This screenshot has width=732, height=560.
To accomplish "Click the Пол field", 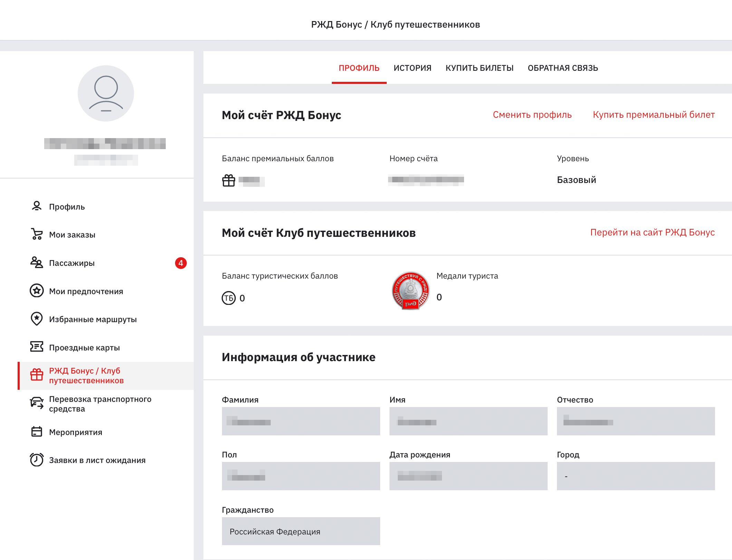I will (x=301, y=476).
